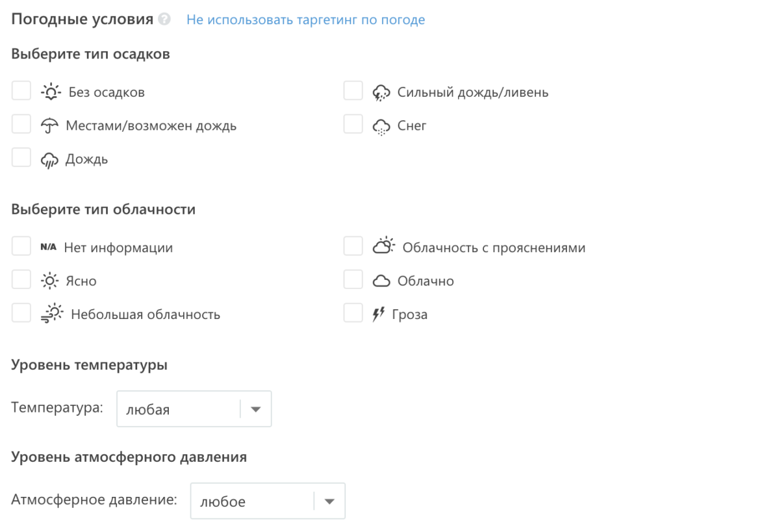Click the N/A icon for Нет информации

pos(48,247)
